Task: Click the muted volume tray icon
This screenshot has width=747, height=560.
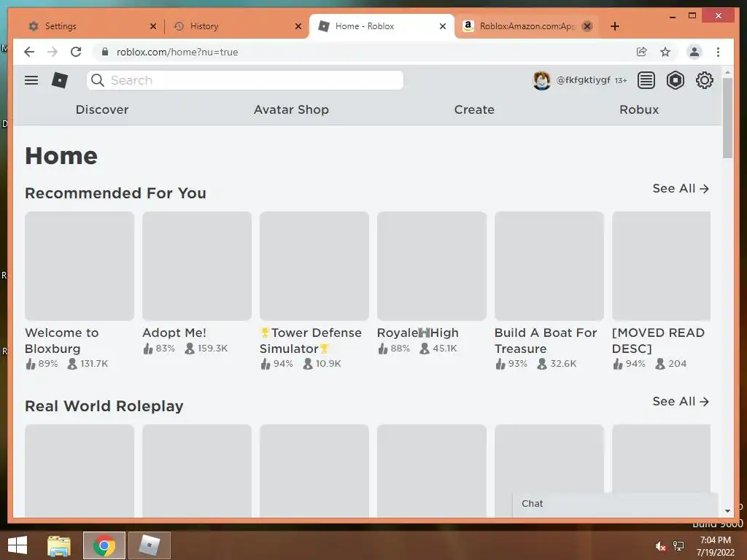Action: coord(660,546)
